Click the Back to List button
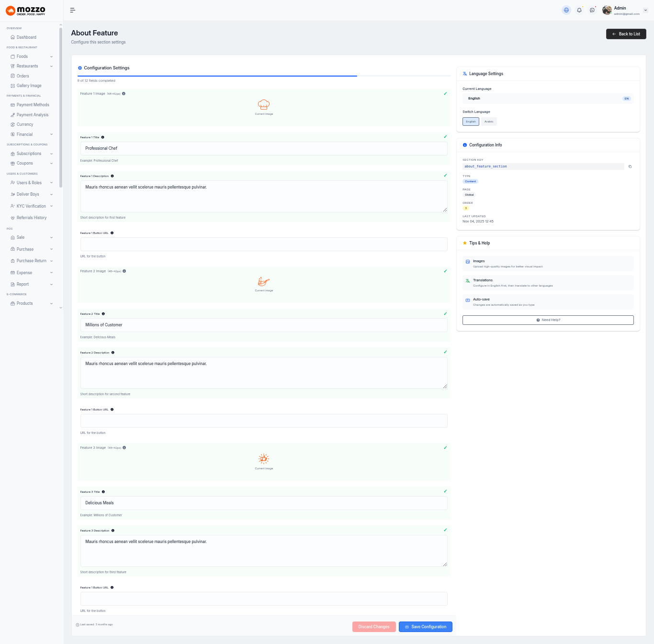Screen dimensions: 654x644 tap(626, 34)
